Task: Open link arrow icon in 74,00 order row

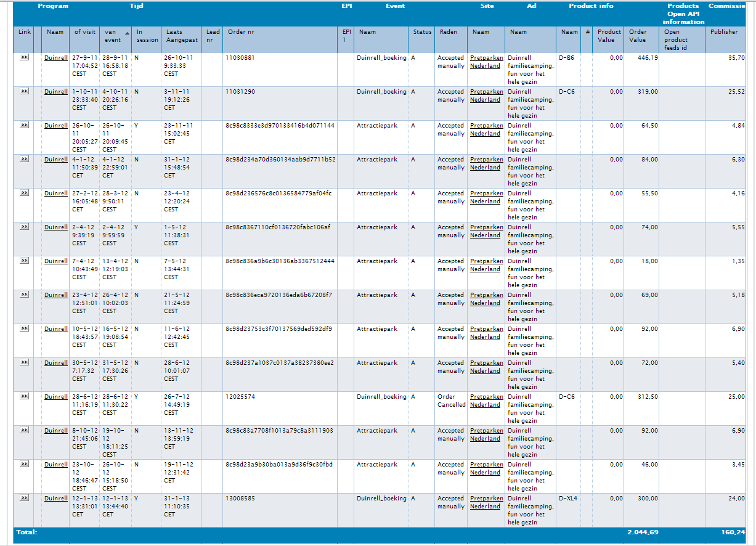Action: [24, 227]
